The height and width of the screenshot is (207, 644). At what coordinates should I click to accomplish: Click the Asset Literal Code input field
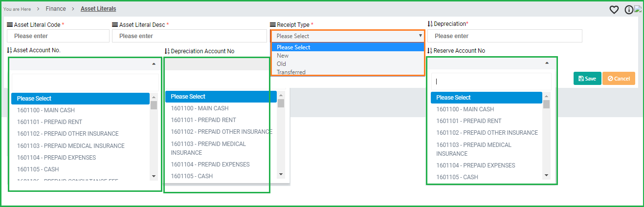click(x=58, y=36)
